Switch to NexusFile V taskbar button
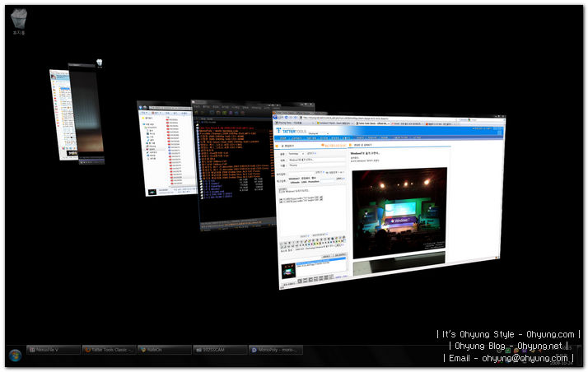This screenshot has height=372, width=588. pos(54,350)
